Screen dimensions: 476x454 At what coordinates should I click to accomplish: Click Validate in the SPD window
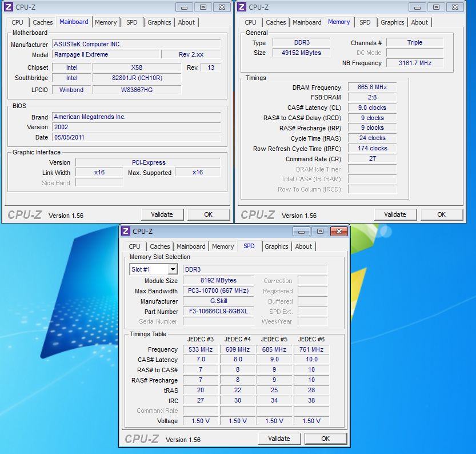click(279, 439)
